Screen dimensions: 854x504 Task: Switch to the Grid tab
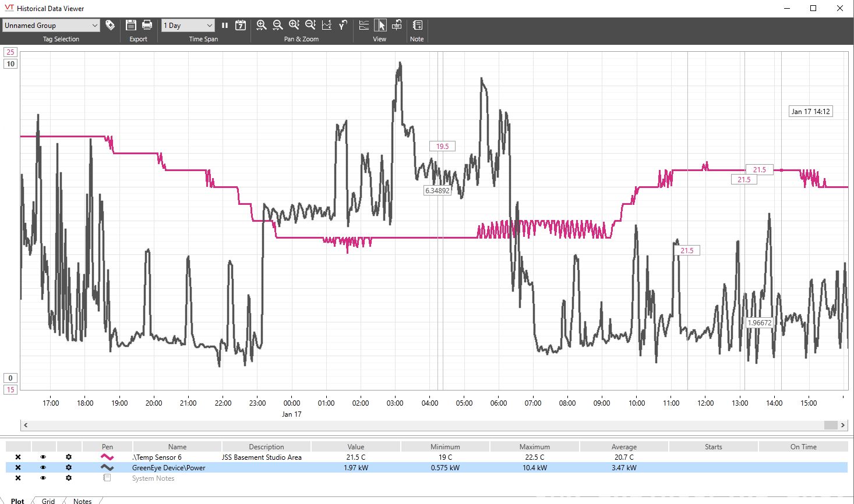click(x=48, y=501)
